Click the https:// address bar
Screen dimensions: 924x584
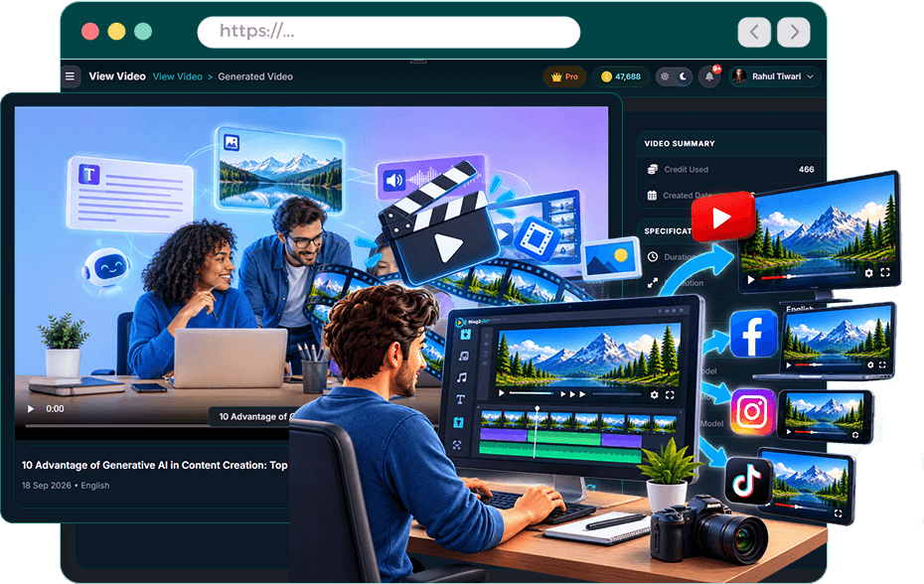[388, 32]
